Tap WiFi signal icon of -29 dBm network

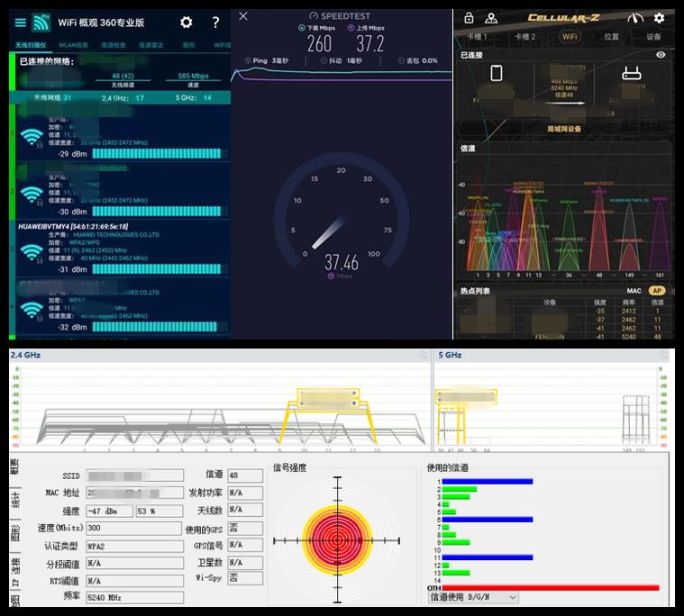coord(32,137)
